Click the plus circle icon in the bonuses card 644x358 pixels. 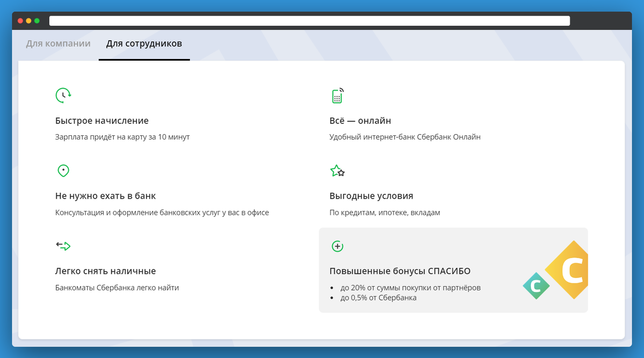pos(337,246)
